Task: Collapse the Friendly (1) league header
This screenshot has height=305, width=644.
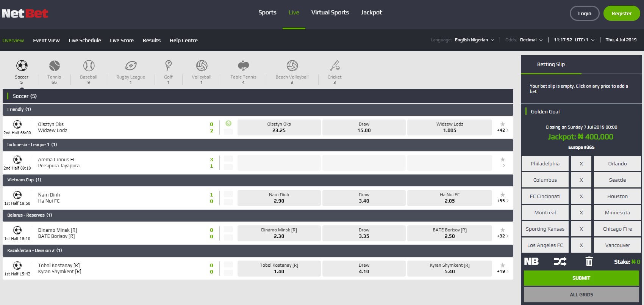Action: (258, 109)
